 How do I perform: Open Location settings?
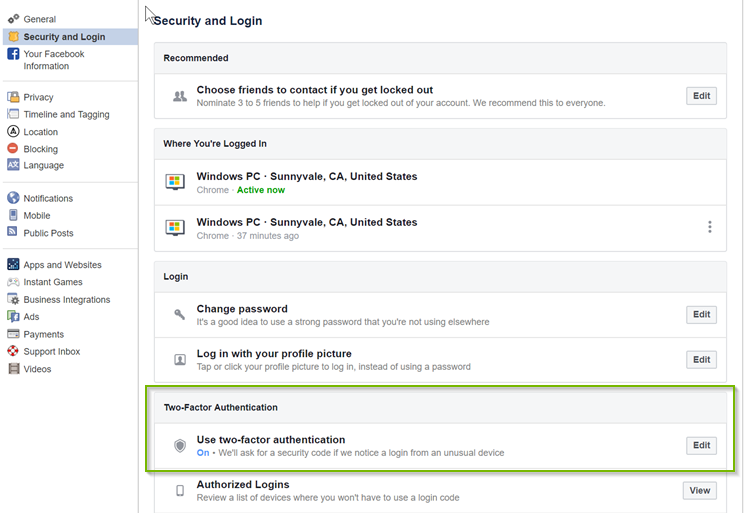click(41, 131)
